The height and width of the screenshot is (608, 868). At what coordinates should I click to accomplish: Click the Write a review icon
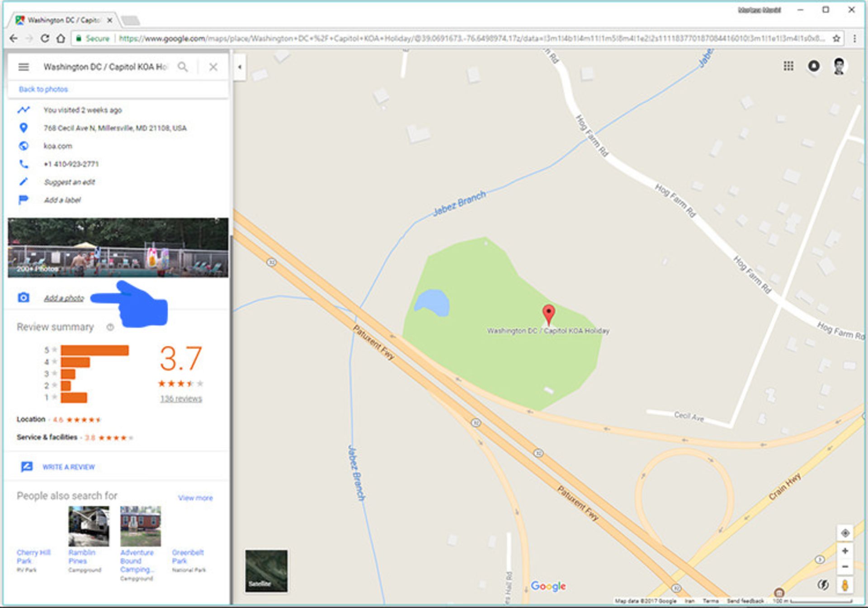27,466
